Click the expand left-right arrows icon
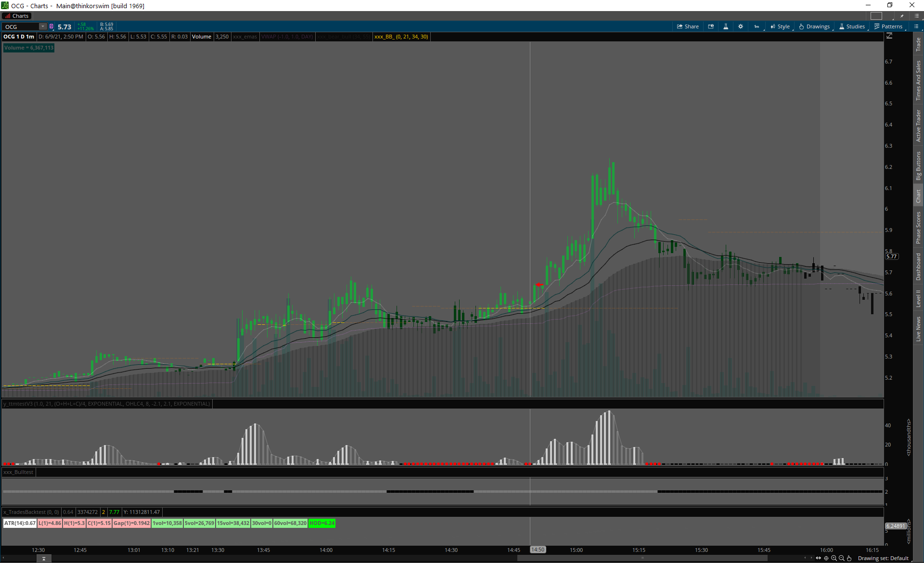The height and width of the screenshot is (563, 924). (818, 558)
